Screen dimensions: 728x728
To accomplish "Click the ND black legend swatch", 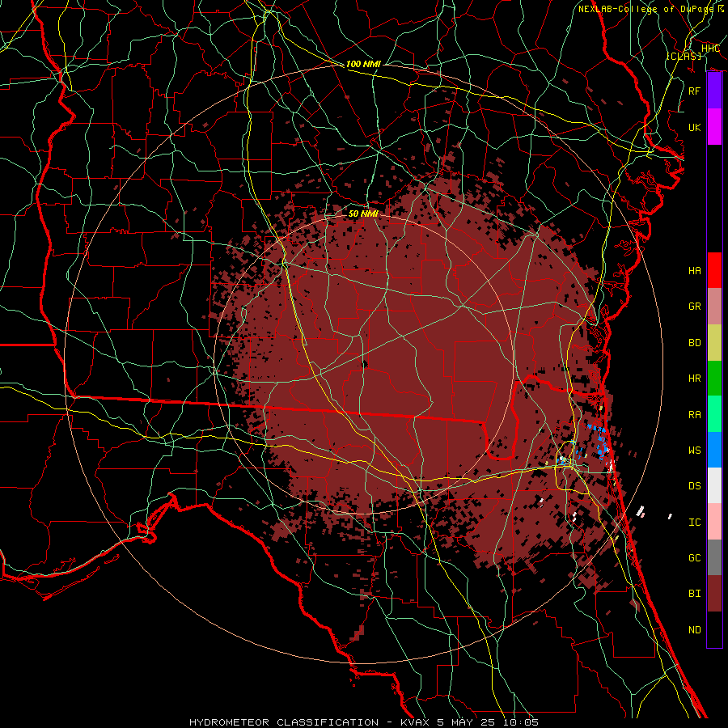I will [x=714, y=629].
